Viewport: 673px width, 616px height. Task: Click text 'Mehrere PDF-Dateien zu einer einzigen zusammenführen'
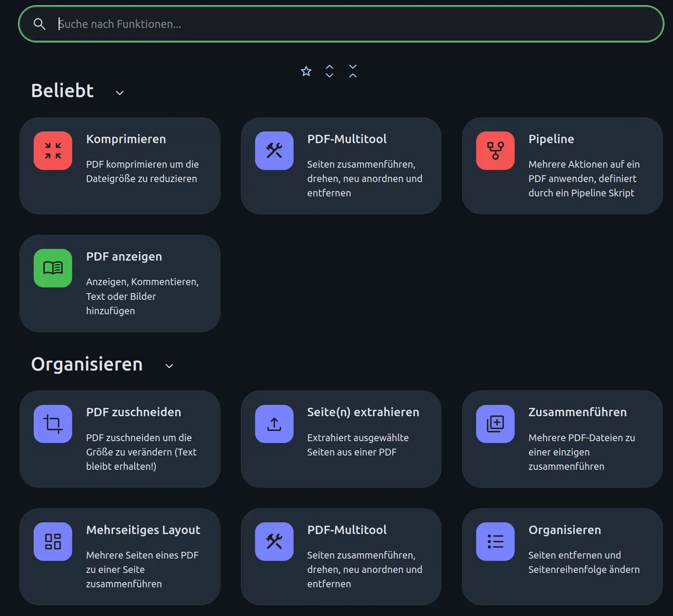pyautogui.click(x=582, y=452)
